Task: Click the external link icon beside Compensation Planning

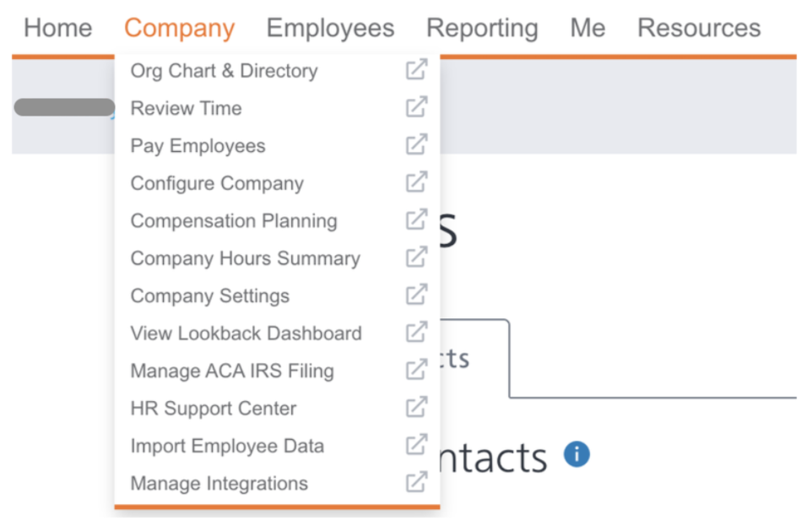Action: tap(416, 219)
